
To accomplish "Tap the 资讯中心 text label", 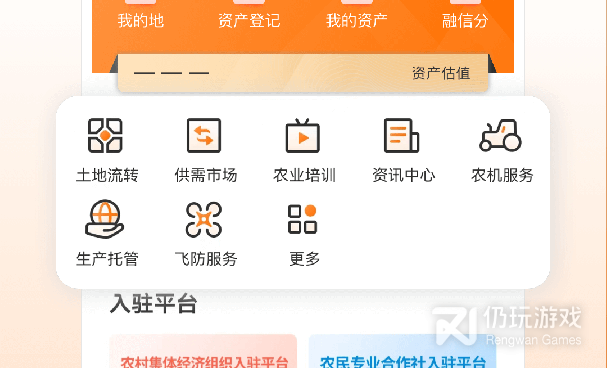I will click(x=404, y=175).
